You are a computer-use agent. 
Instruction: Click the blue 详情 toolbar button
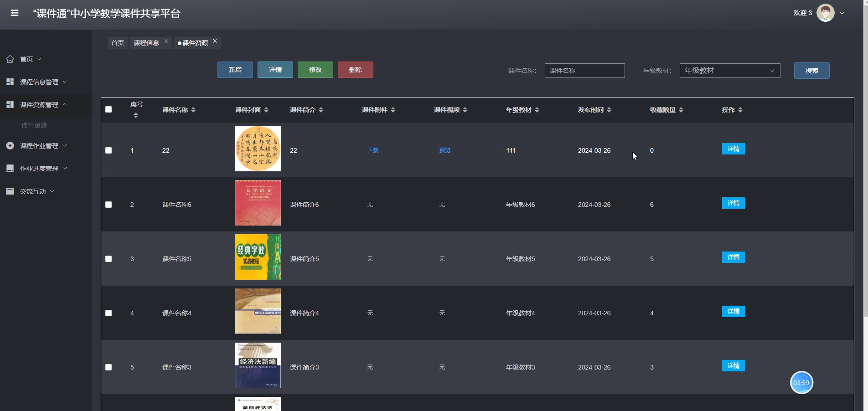coord(275,70)
